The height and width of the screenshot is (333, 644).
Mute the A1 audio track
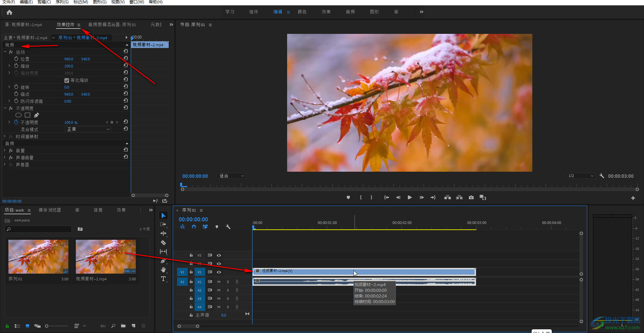(x=219, y=282)
